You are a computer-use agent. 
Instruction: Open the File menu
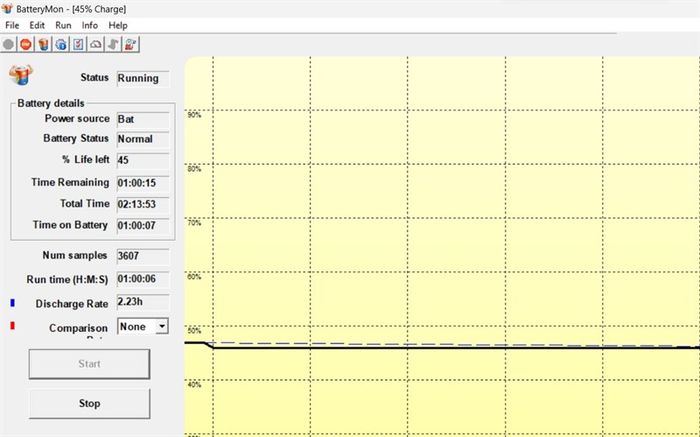point(13,24)
